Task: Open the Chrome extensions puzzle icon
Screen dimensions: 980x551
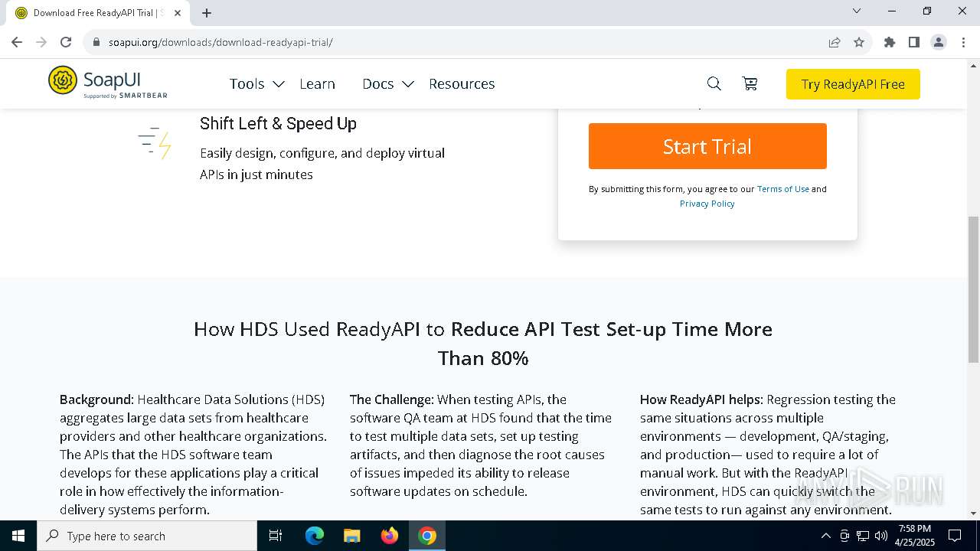Action: tap(889, 42)
